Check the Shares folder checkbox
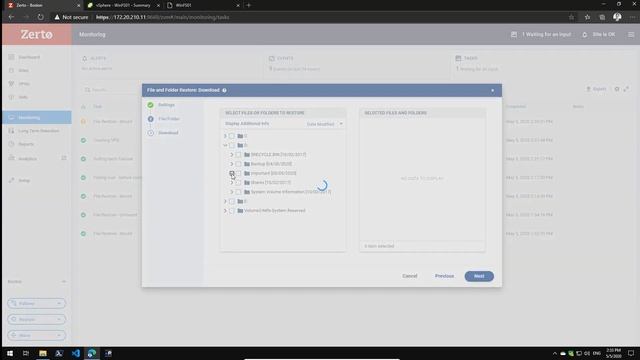Viewport: 640px width, 360px height. 238,182
